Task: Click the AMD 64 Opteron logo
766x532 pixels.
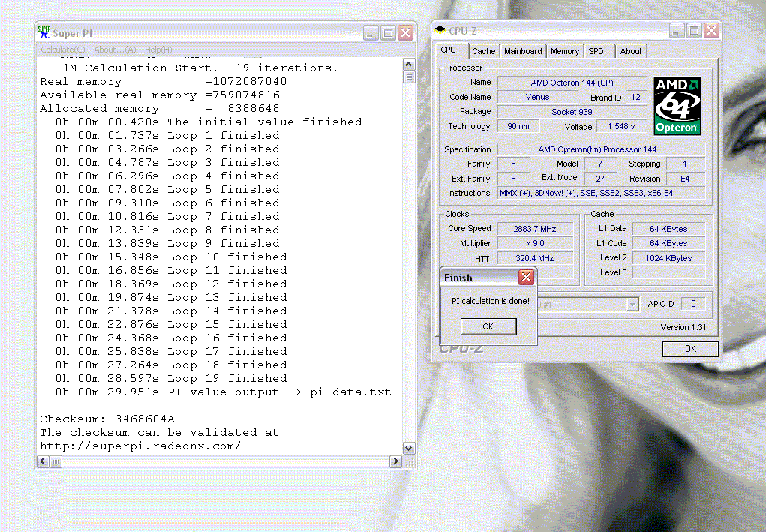Action: [677, 106]
